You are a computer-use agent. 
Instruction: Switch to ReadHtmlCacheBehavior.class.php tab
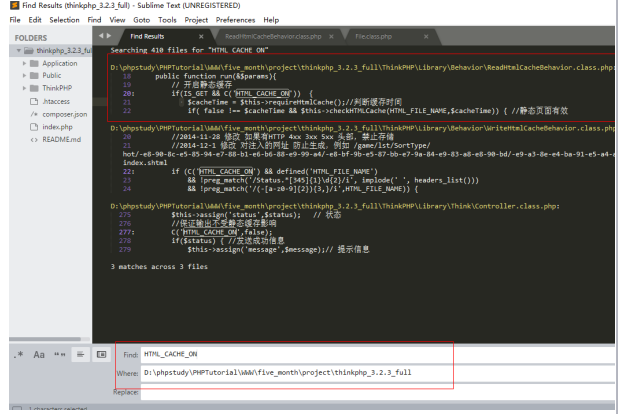(273, 36)
